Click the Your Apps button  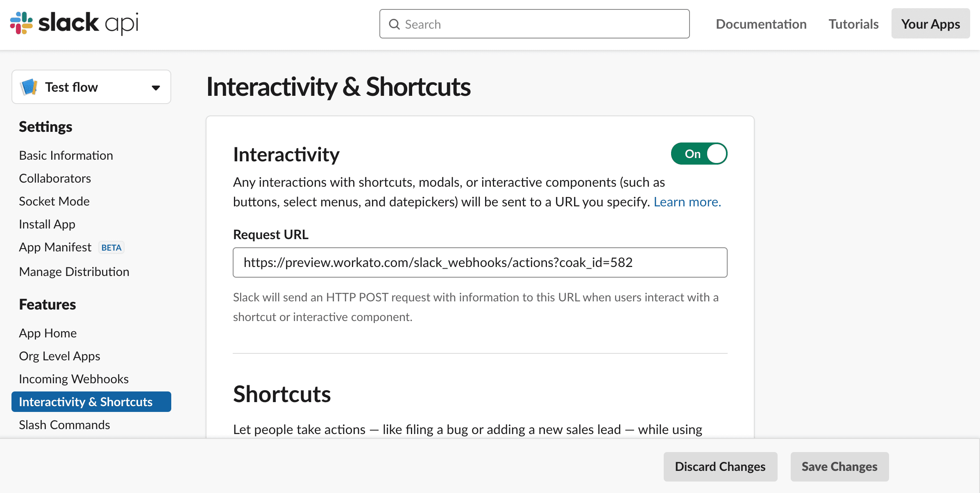point(930,24)
